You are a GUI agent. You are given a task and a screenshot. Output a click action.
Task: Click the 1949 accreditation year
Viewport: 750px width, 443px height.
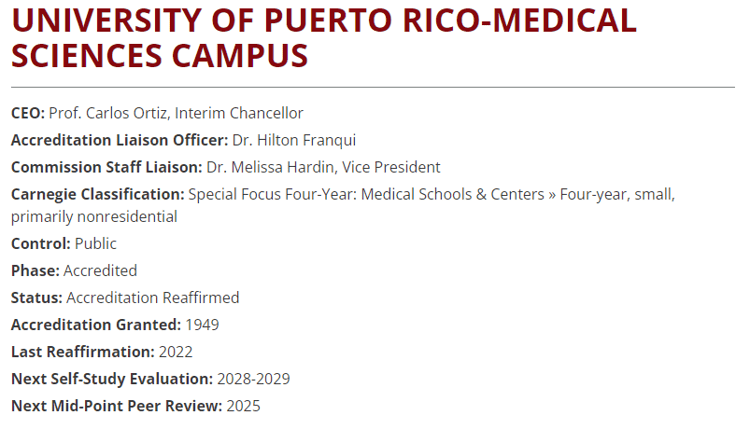click(x=202, y=325)
